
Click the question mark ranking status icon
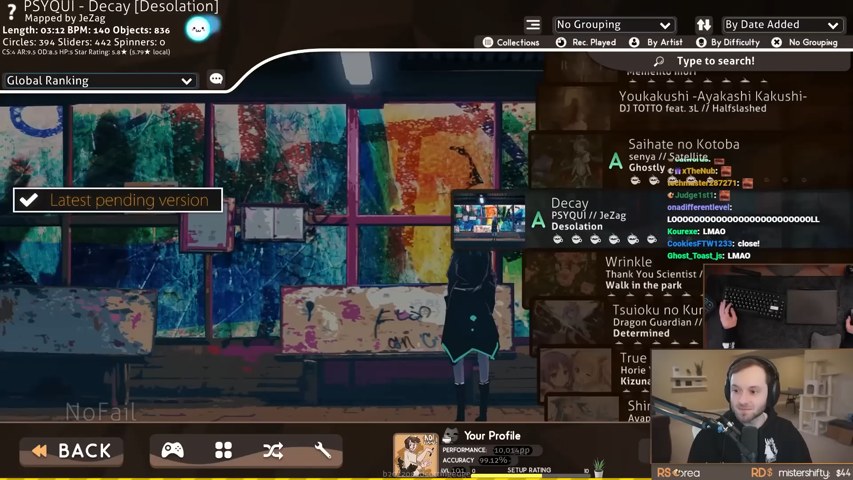point(11,12)
